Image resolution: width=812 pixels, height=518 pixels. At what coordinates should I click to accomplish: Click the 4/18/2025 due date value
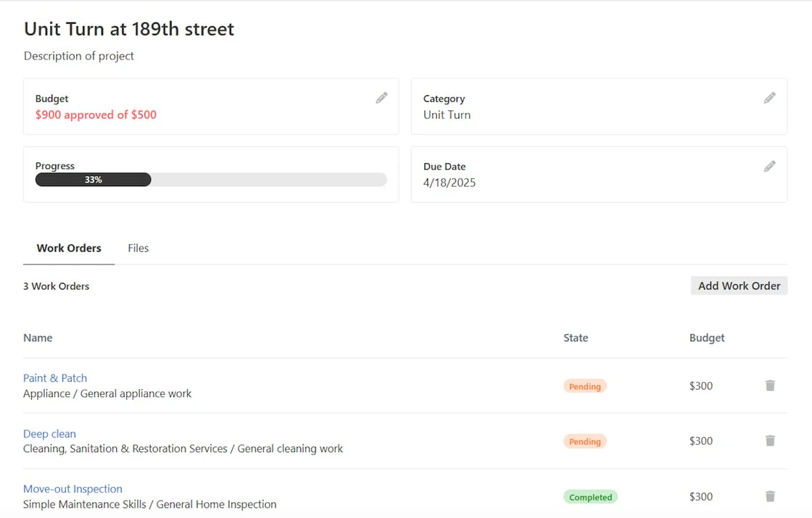pos(449,183)
